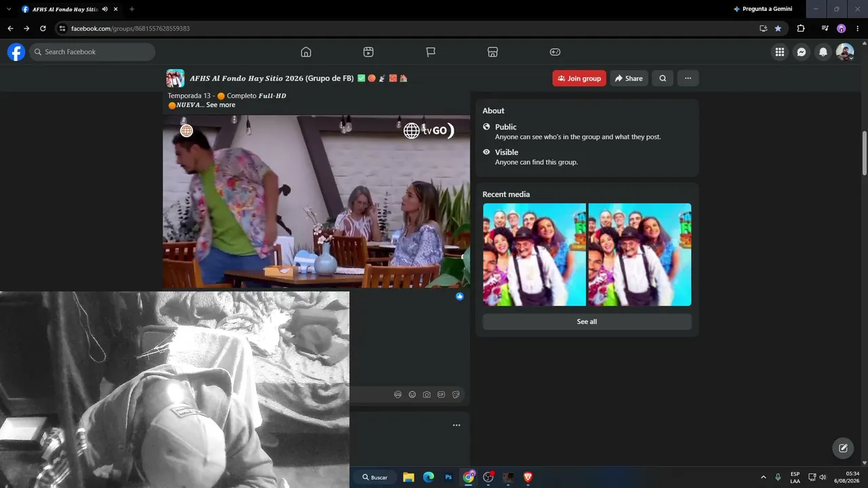This screenshot has height=488, width=868.
Task: Share the group with Share button
Action: (x=629, y=79)
